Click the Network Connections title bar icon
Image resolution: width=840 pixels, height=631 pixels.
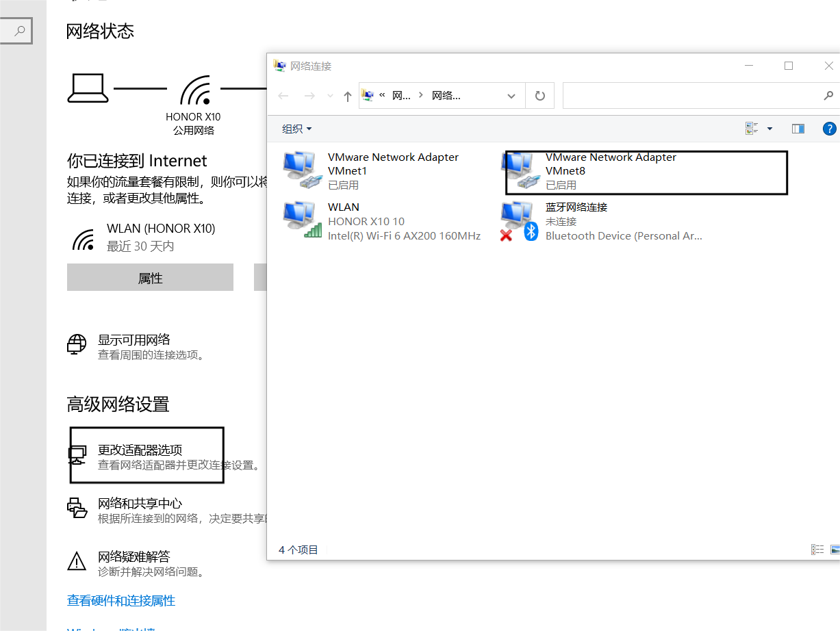point(279,66)
